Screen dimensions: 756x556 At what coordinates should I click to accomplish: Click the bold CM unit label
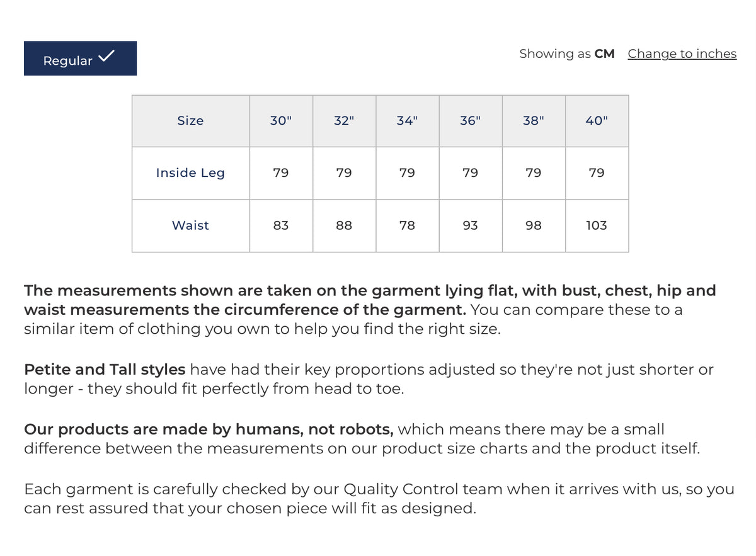tap(604, 54)
